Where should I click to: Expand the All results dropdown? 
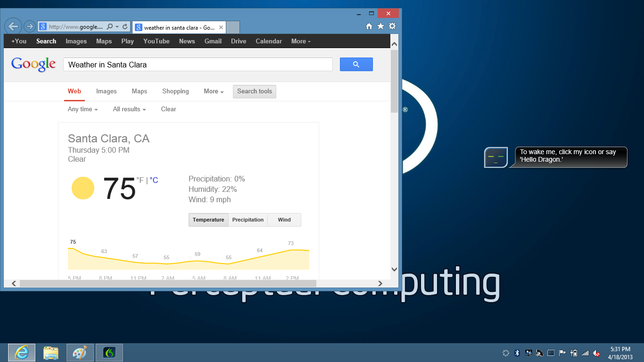coord(129,109)
